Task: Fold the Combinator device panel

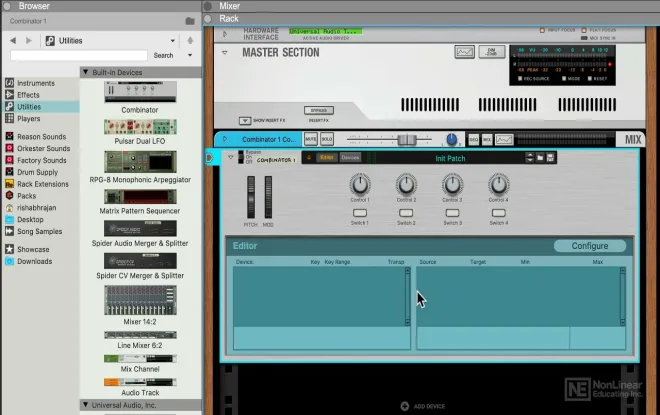Action: 231,157
